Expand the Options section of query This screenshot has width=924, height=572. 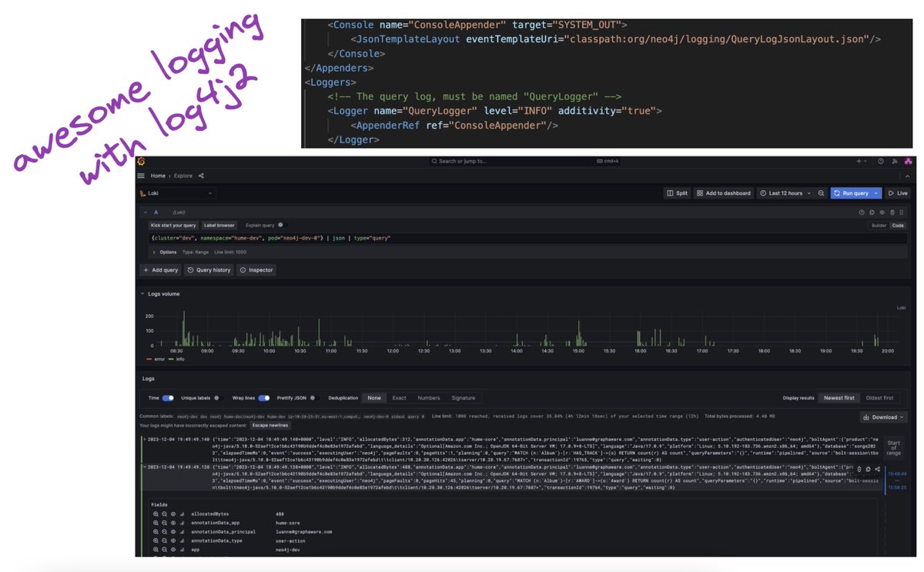164,252
